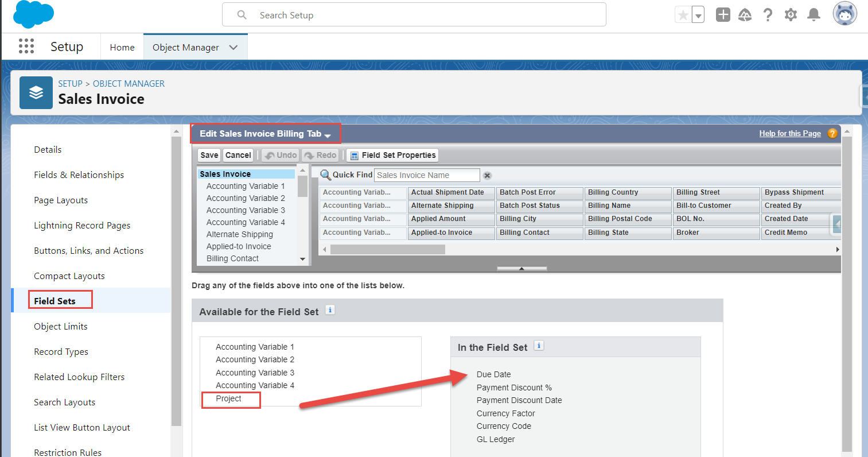
Task: Select Due Date in the field set
Action: (x=493, y=374)
